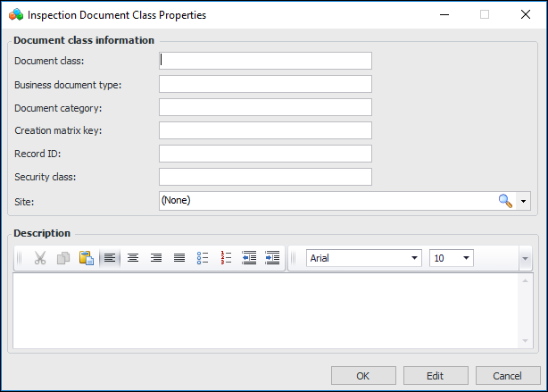
Task: Insert a bulleted list
Action: click(203, 258)
